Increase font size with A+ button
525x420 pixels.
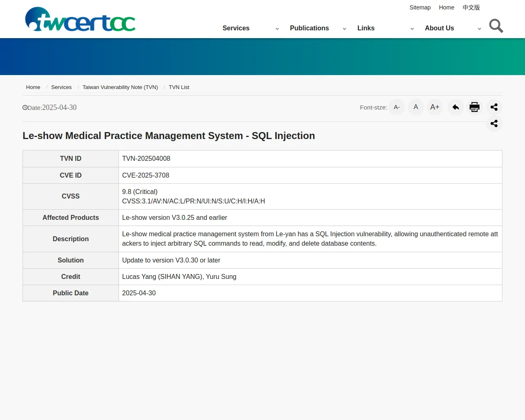(x=435, y=107)
